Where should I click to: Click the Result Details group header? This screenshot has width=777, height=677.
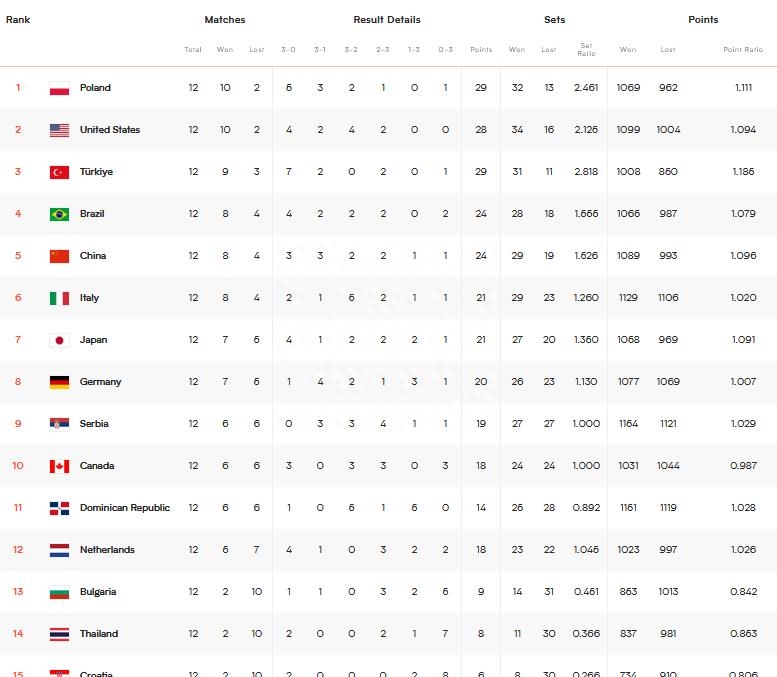click(x=387, y=20)
